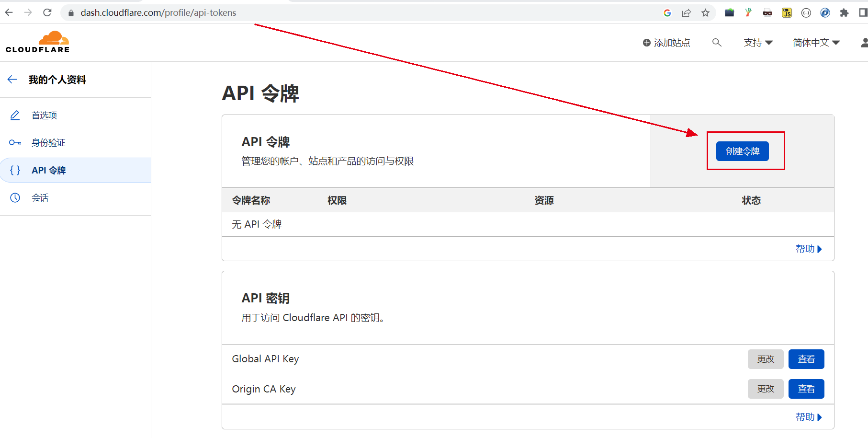868x438 pixels.
Task: Open 身份验证 in the sidebar
Action: [76, 142]
